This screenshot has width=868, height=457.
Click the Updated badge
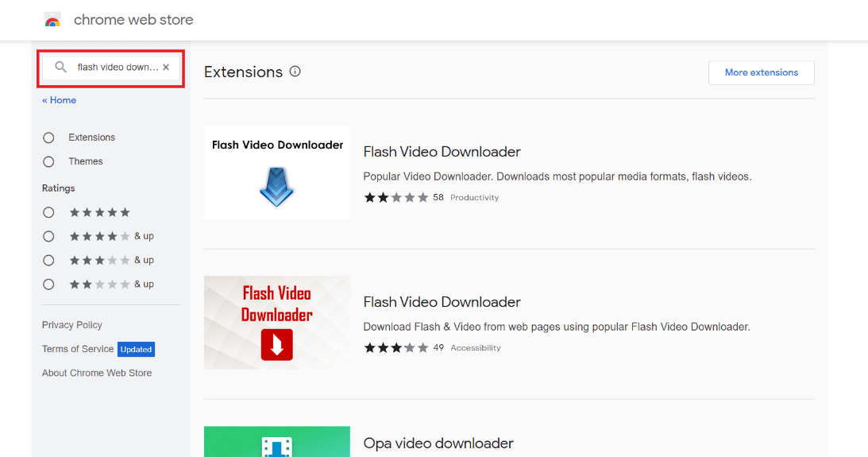[x=136, y=350]
